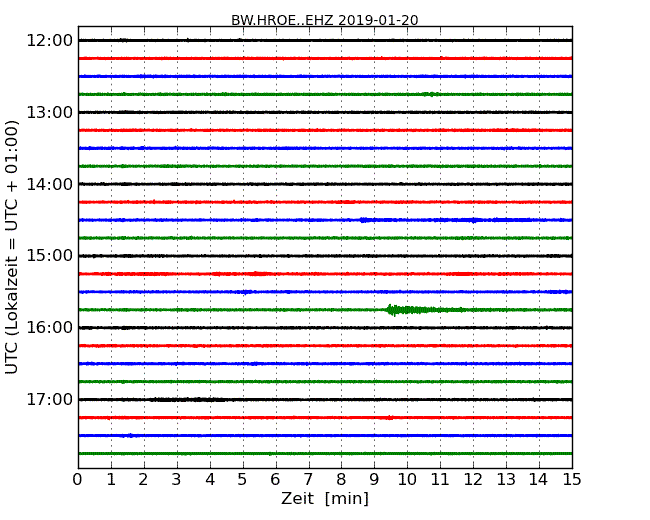Click the plot title BW.HROE..EHZ 2019-01-20
The image size is (650, 520).
325,20
